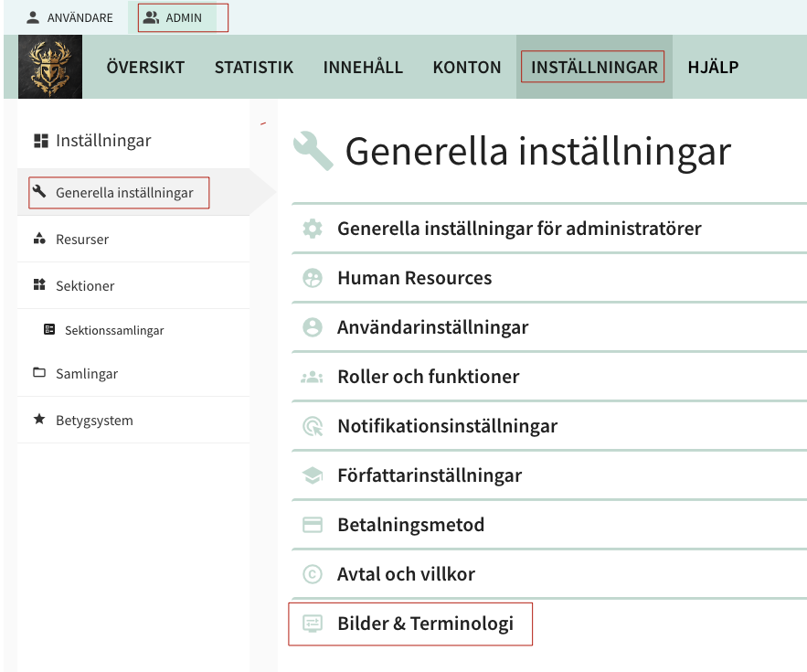807x672 pixels.
Task: Click the person icon for Användarinställningar
Action: (311, 326)
